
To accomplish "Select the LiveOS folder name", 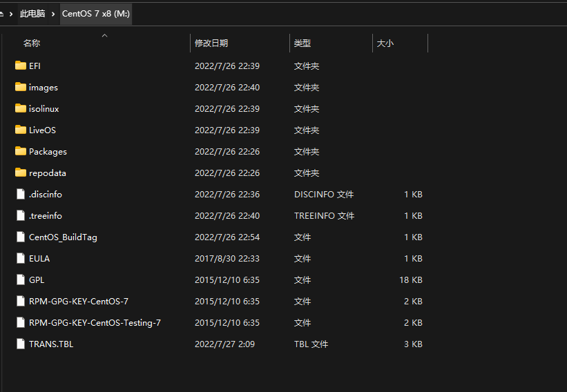I will tap(42, 130).
